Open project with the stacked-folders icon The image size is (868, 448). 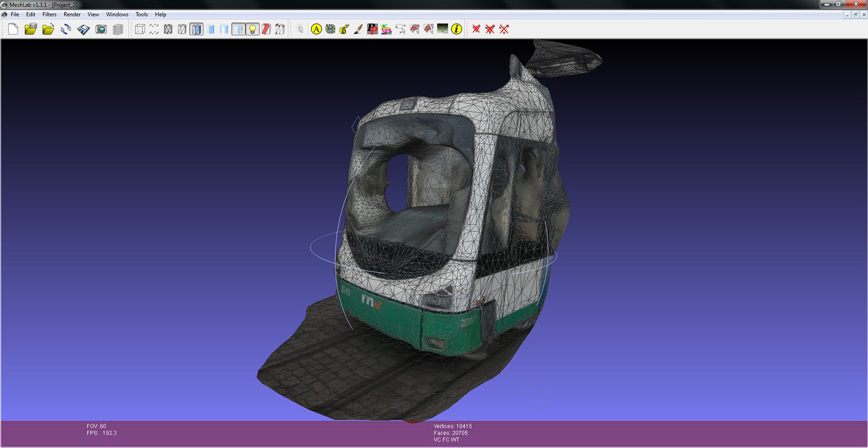click(30, 29)
